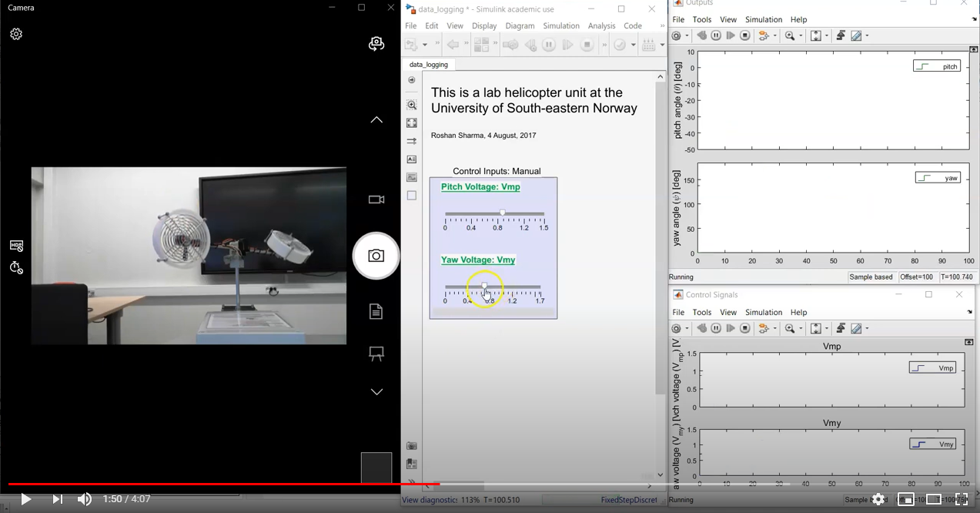The width and height of the screenshot is (980, 513).
Task: Click FixedStepDiscrete solver link
Action: click(629, 500)
